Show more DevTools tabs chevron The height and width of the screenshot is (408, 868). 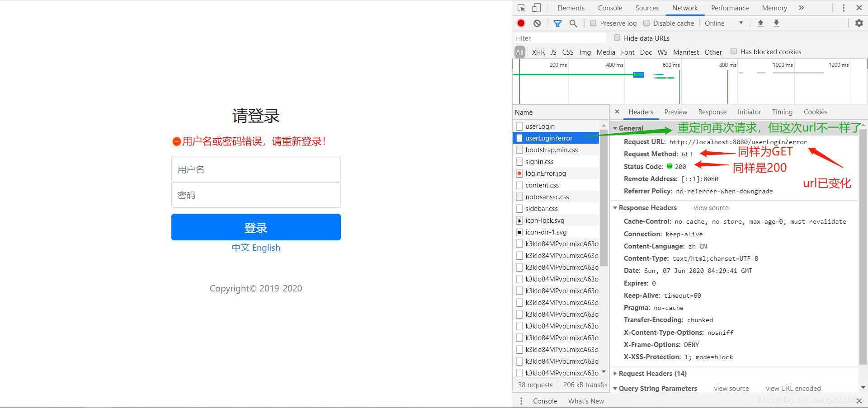[x=801, y=8]
